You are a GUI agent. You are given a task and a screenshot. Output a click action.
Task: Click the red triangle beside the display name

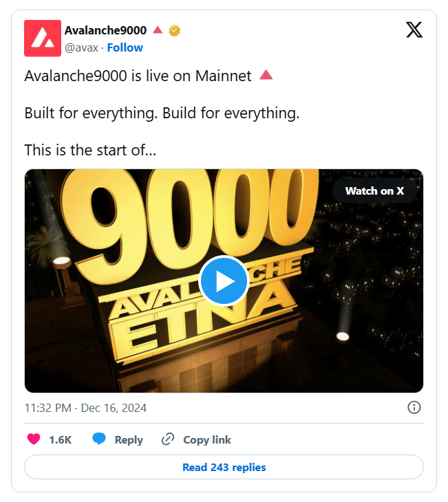(158, 30)
